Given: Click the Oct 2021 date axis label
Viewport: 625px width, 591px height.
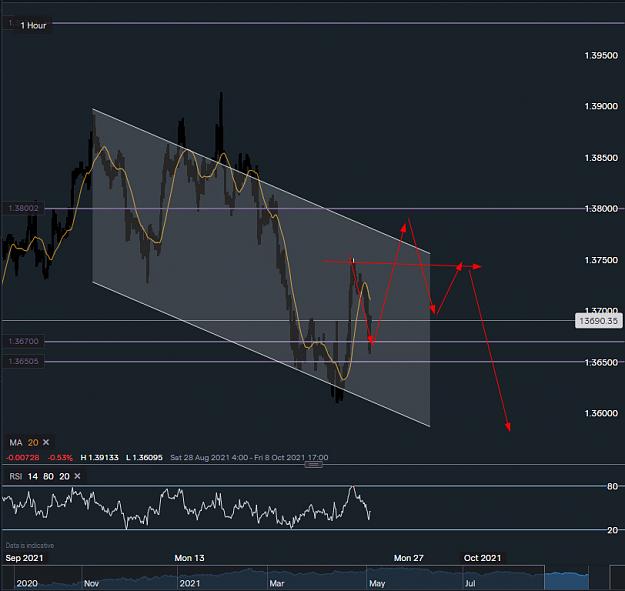Looking at the screenshot, I should [x=482, y=558].
